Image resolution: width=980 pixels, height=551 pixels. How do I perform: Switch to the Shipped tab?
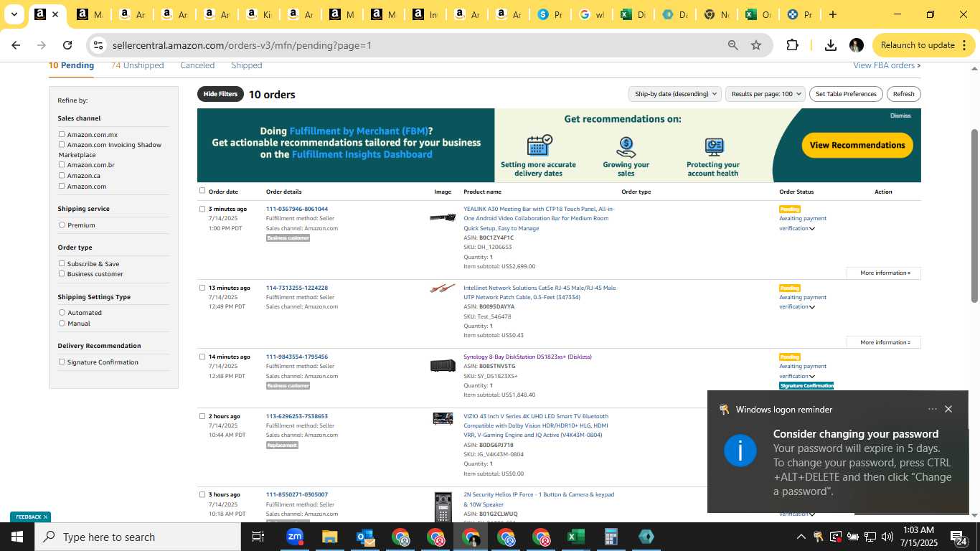click(246, 65)
